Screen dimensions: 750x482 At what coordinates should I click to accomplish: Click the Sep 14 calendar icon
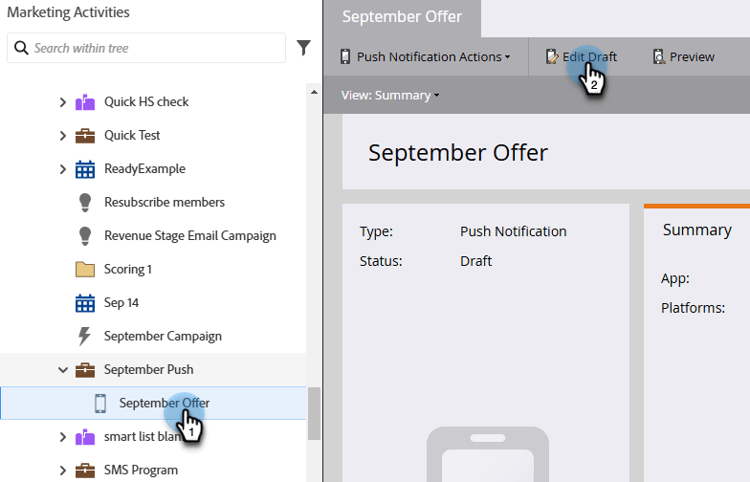point(85,303)
